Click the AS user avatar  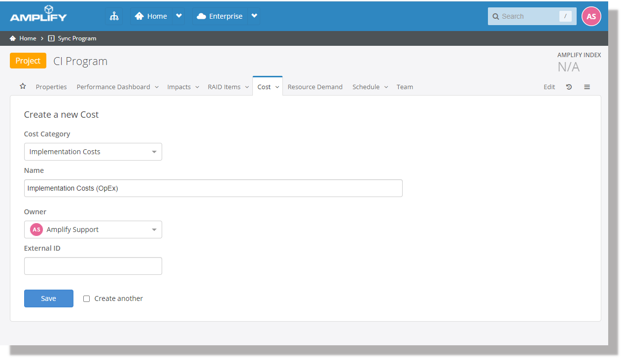(591, 16)
